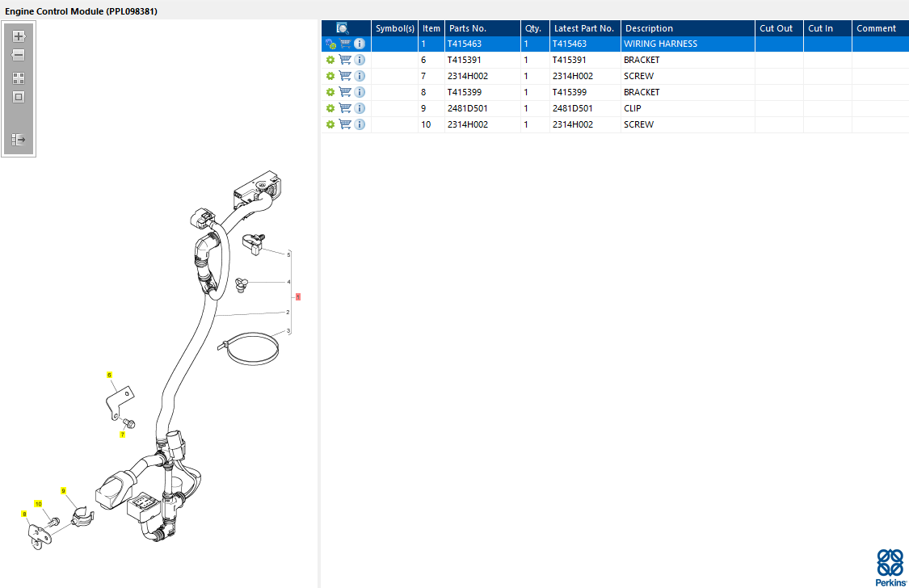This screenshot has height=588, width=909.
Task: Select callout 9 above the clip
Action: tap(63, 491)
